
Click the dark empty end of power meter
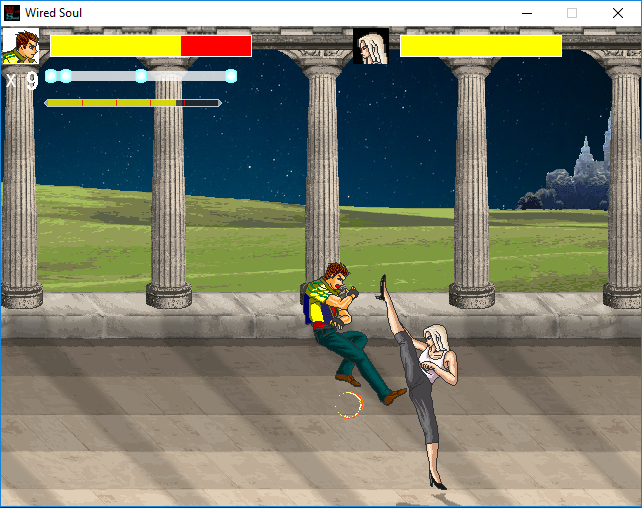pyautogui.click(x=202, y=102)
